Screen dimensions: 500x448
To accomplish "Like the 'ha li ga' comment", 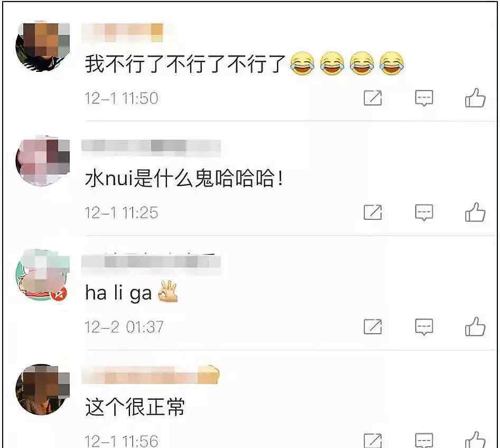I will 475,326.
